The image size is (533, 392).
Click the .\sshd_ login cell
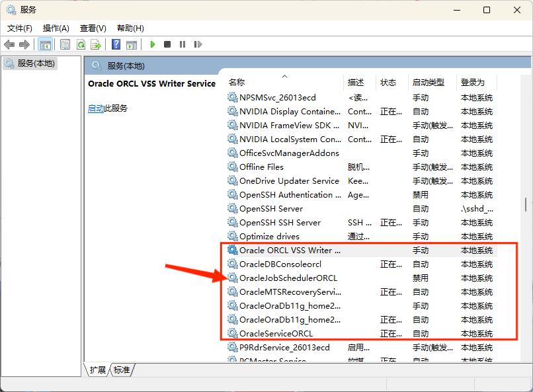(477, 209)
